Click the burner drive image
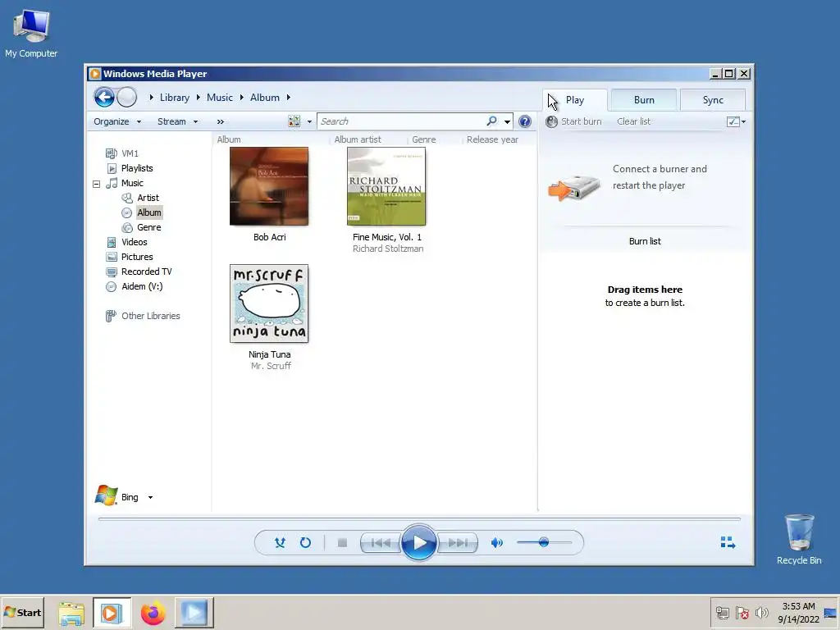This screenshot has width=840, height=630. [x=574, y=189]
